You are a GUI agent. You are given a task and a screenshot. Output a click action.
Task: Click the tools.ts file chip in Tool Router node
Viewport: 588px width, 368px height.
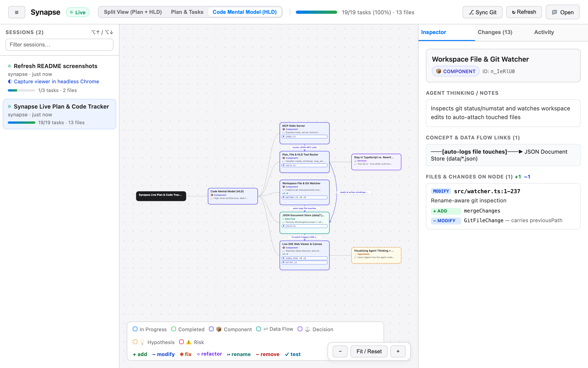coord(304,165)
